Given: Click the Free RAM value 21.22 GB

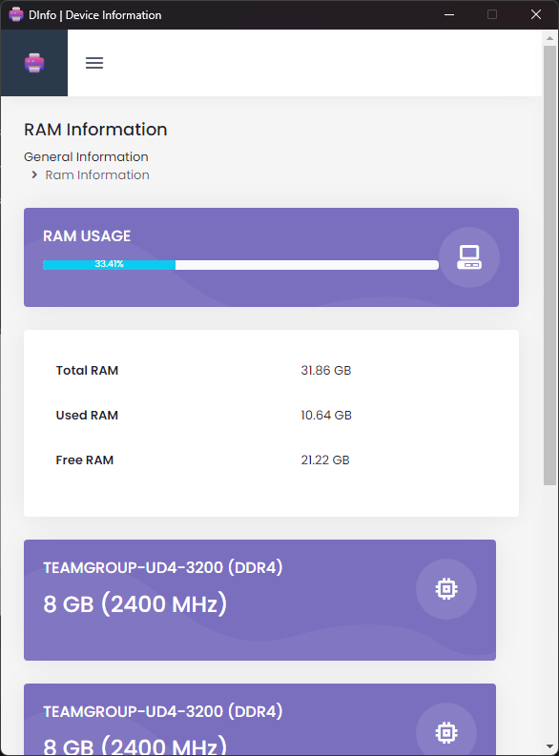Looking at the screenshot, I should coord(325,460).
